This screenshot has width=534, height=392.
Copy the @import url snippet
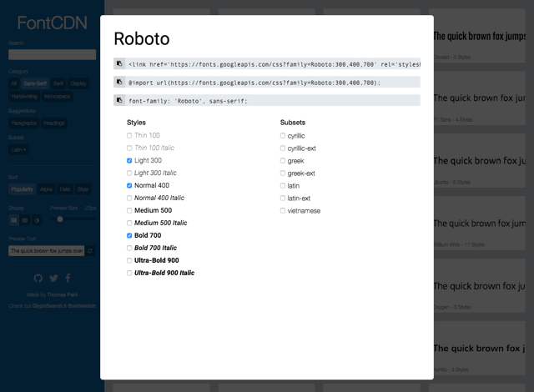click(x=119, y=82)
